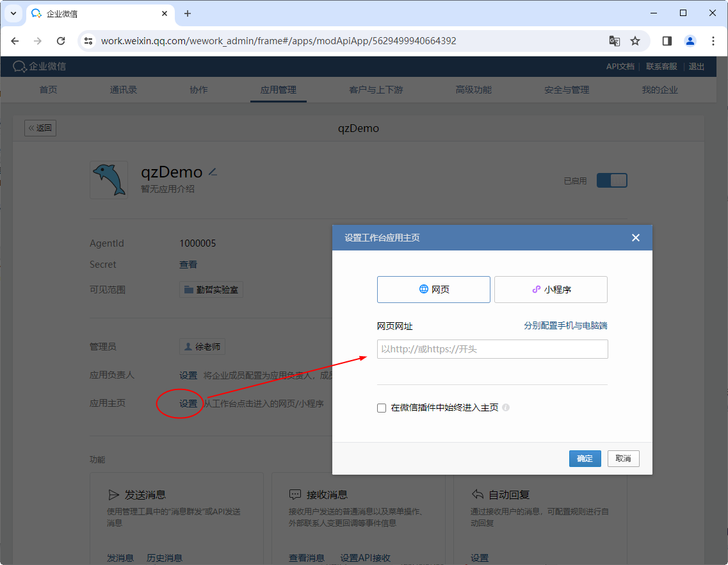Click the 确定 button
This screenshot has height=565, width=728.
[585, 459]
